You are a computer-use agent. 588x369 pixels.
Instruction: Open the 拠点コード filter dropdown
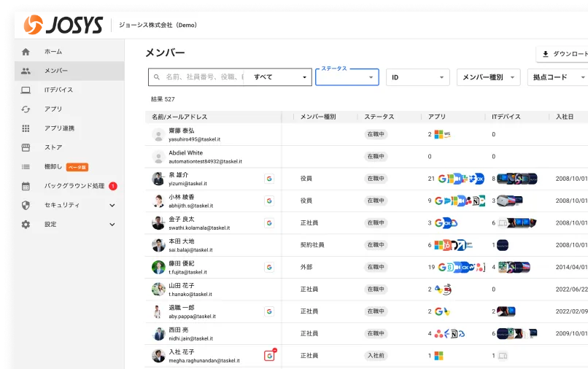pos(557,77)
